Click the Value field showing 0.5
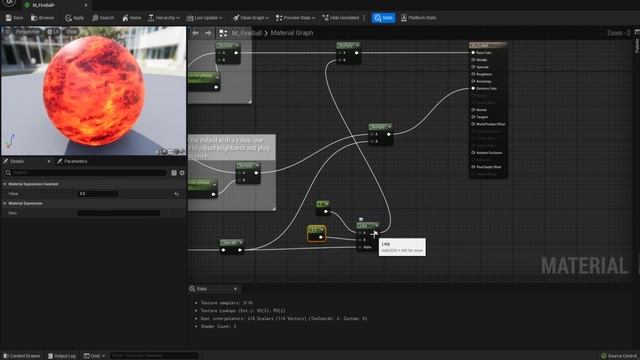This screenshot has height=360, width=640. pos(98,194)
